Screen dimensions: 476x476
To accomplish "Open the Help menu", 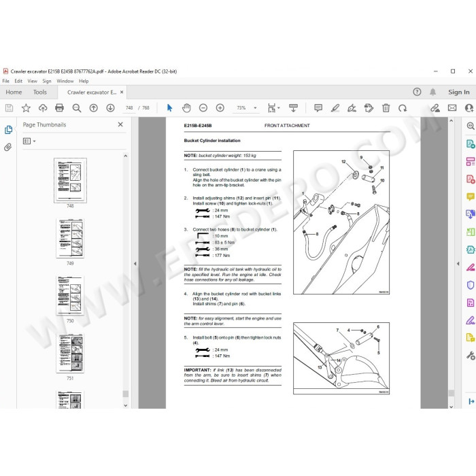I will pos(84,81).
